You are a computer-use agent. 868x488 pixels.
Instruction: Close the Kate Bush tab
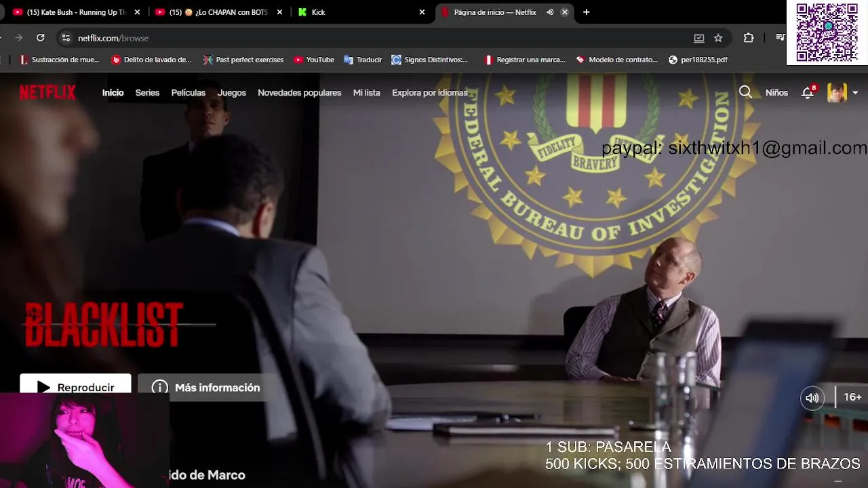coord(137,12)
